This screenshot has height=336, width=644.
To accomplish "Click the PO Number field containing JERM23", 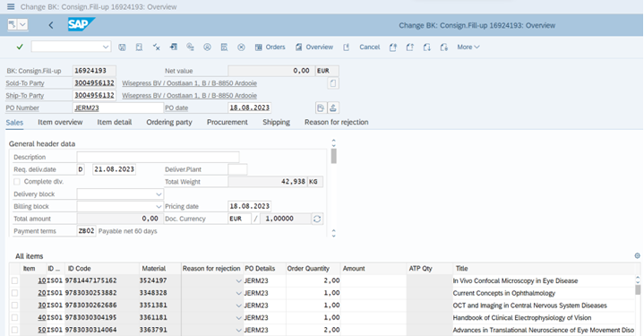I will click(x=118, y=108).
